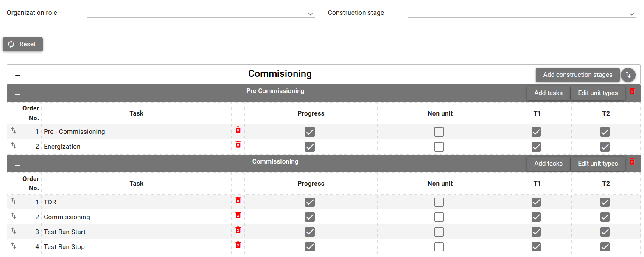Click reorder arrows on Pre - Commissioning row

pos(14,131)
